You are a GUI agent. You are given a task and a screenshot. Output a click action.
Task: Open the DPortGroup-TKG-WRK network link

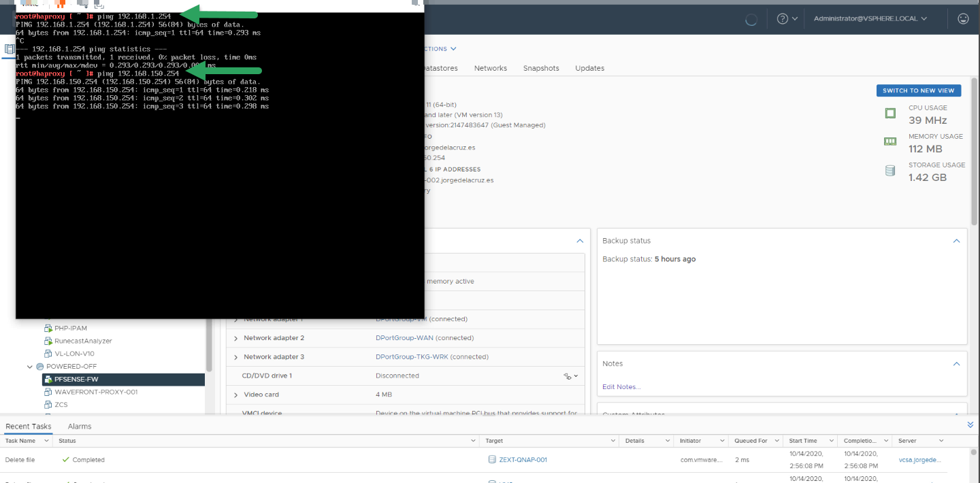click(411, 357)
